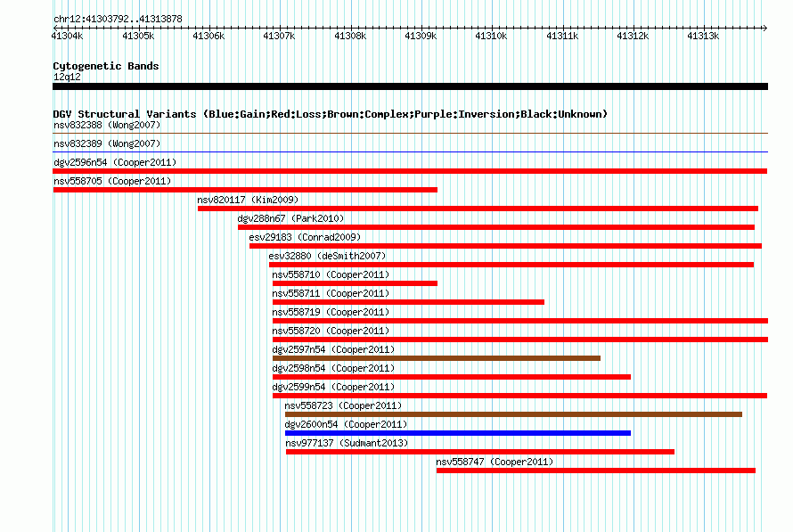Screen dimensions: 793x532
Task: Click the nsv977137 (Sudmant2013) label
Action: pos(347,443)
